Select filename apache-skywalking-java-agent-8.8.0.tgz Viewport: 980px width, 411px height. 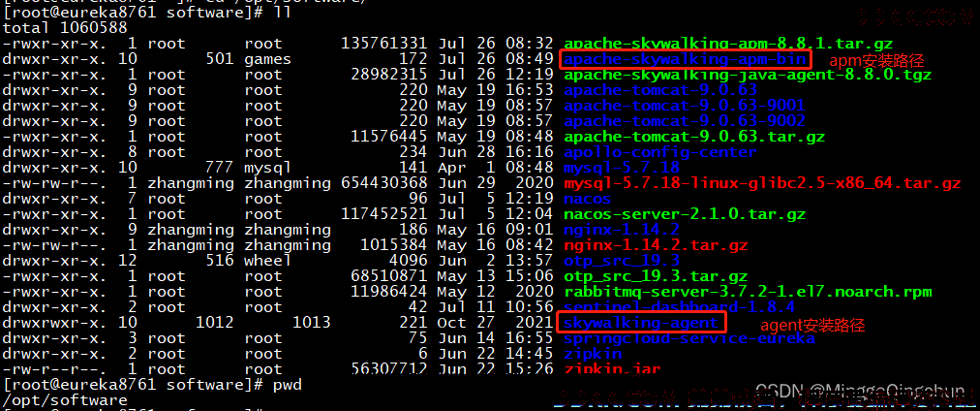pos(748,75)
